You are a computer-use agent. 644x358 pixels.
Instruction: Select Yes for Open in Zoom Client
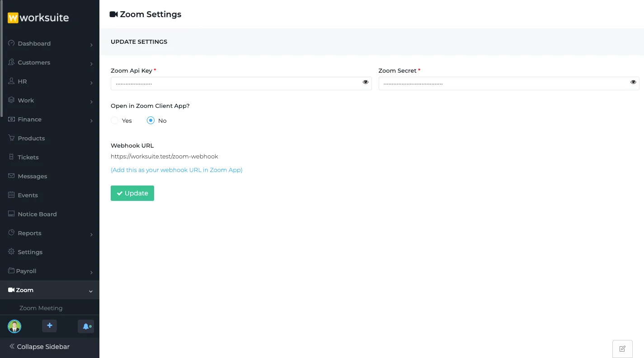point(115,121)
